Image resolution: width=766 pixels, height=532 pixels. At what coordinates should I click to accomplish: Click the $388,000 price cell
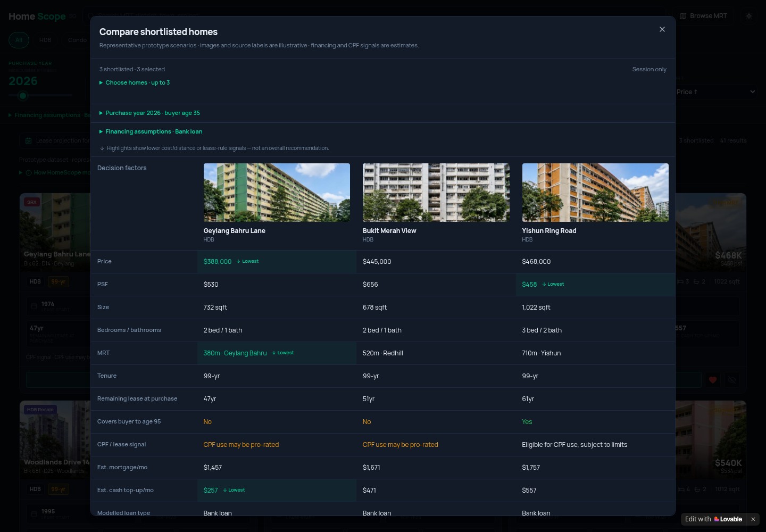click(x=277, y=262)
